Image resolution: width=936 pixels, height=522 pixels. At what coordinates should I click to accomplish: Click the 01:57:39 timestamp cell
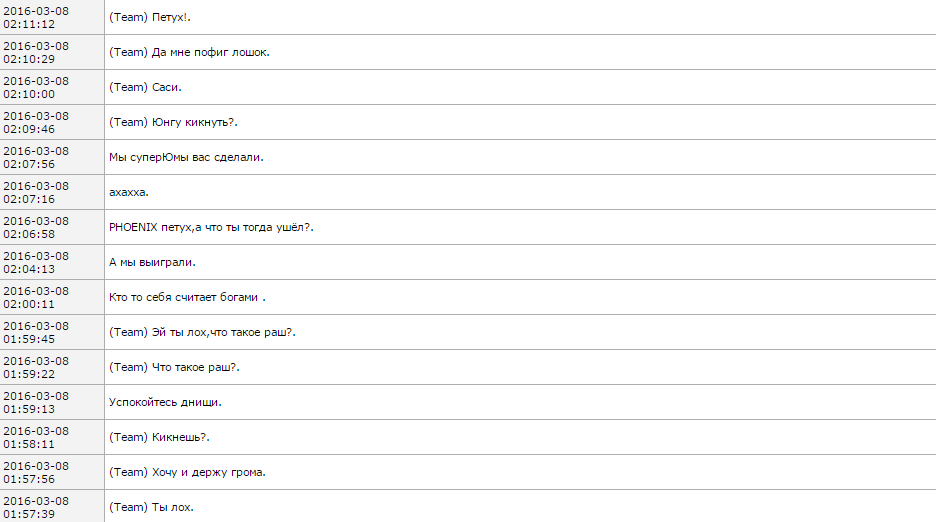tap(36, 507)
